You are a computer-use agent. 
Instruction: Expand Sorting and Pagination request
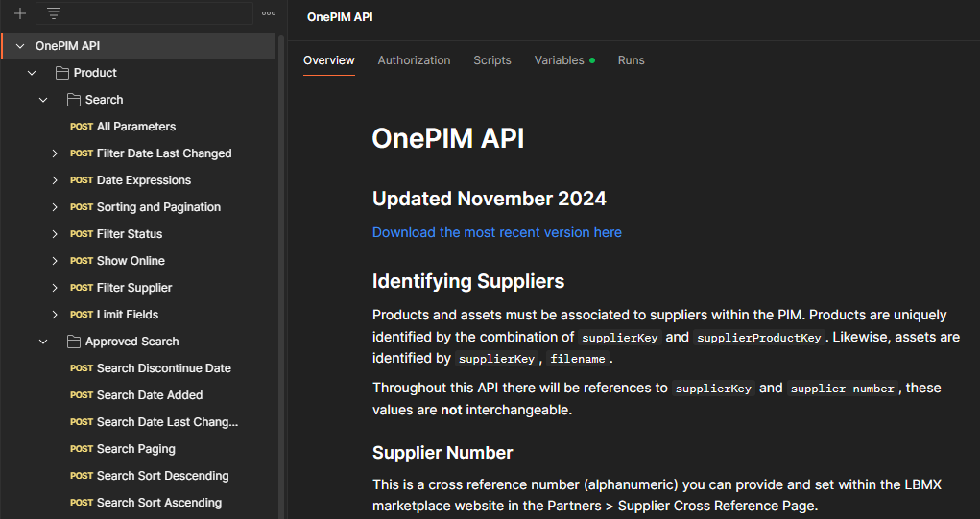pyautogui.click(x=55, y=207)
